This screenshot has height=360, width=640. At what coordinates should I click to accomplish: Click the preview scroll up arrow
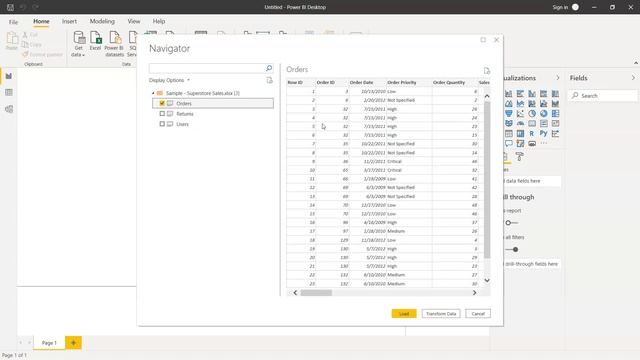487,96
